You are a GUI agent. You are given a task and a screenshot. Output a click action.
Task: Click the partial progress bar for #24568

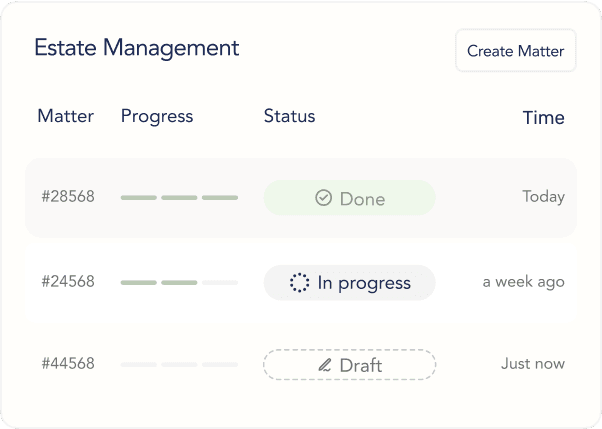click(x=179, y=283)
